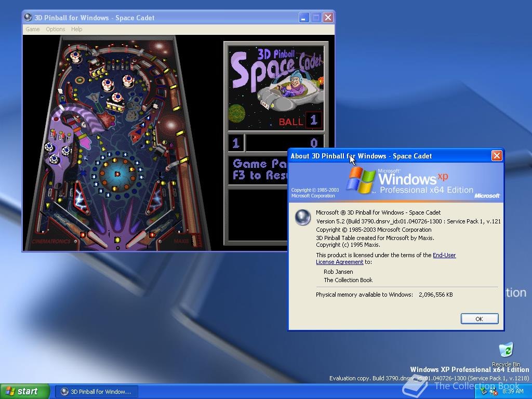Click the Space Cadet logo artwork
Screen dimensions: 532x399
pos(276,88)
